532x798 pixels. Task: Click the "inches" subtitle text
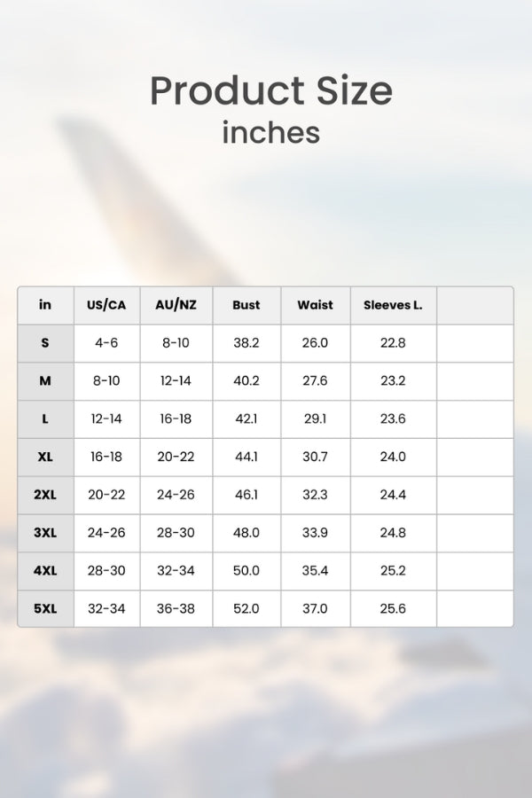[270, 133]
